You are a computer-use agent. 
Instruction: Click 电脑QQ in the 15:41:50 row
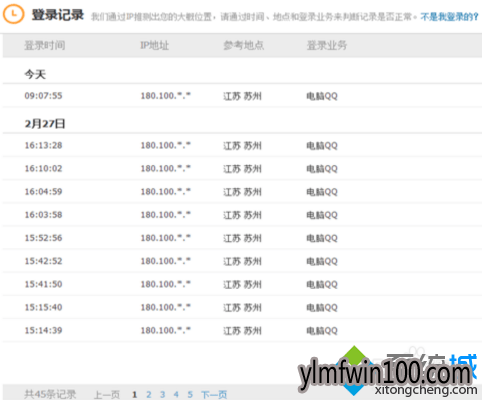point(322,285)
